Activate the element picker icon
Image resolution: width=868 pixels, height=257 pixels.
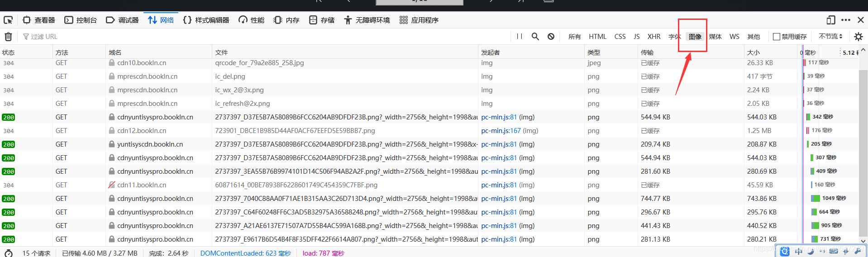point(8,20)
